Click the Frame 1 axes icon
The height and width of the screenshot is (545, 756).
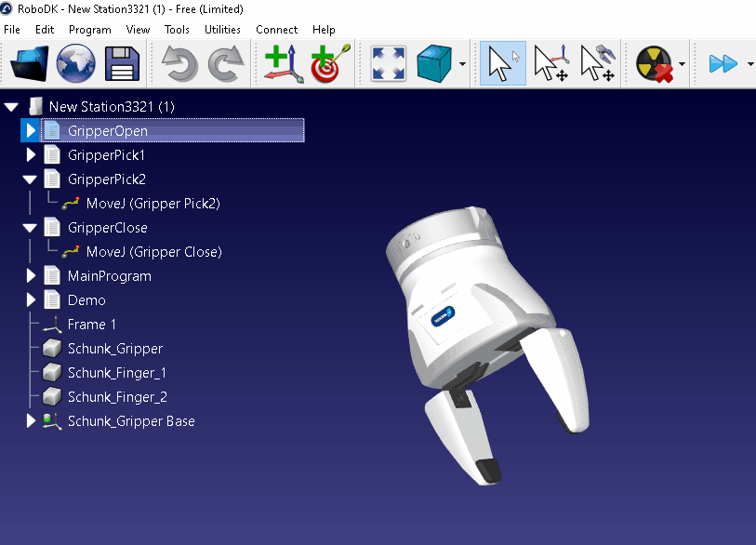[x=52, y=325]
